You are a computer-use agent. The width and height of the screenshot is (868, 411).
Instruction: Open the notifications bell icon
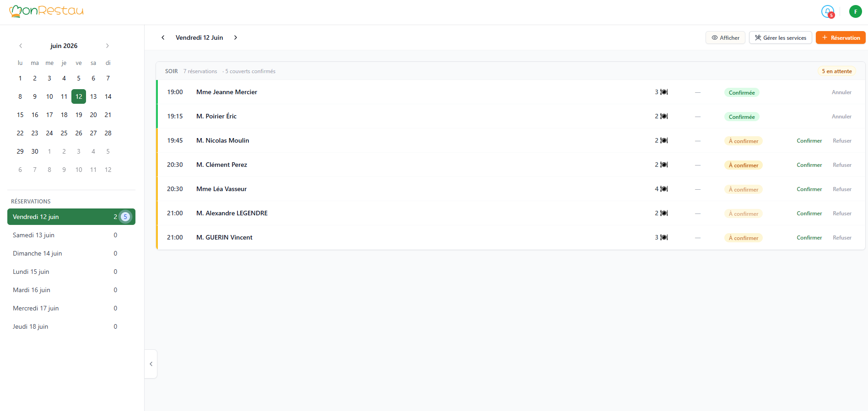coord(827,11)
